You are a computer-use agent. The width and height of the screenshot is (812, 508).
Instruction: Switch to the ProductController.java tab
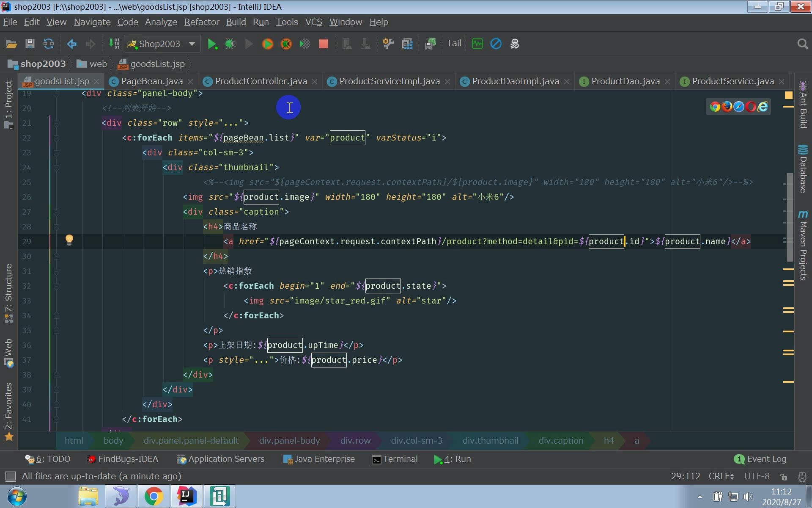click(x=261, y=81)
